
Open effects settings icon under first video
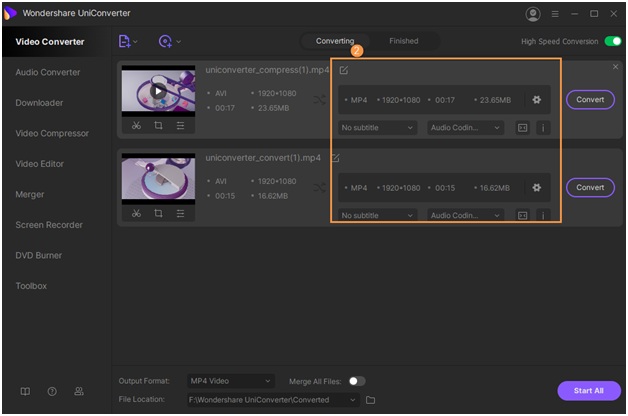tap(180, 126)
